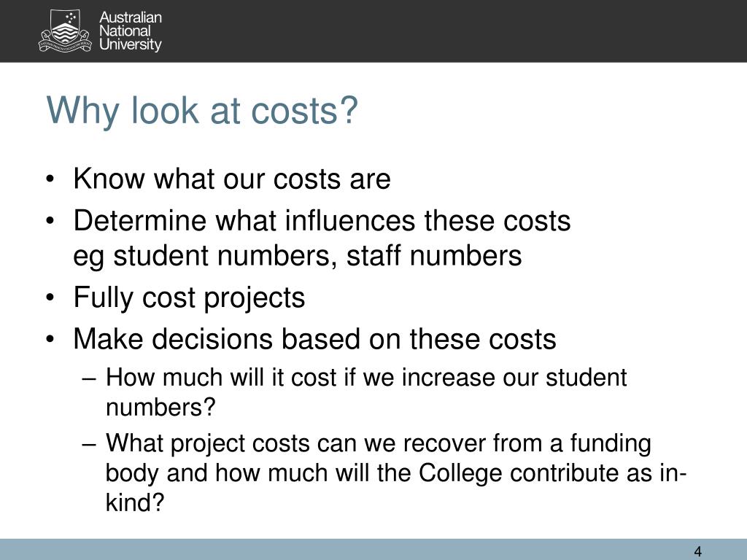Click the text 'Determine what influences these costs'
The image size is (747, 560).
coord(322,220)
